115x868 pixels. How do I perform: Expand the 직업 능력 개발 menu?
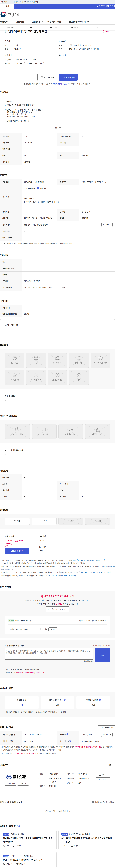coord(56,22)
